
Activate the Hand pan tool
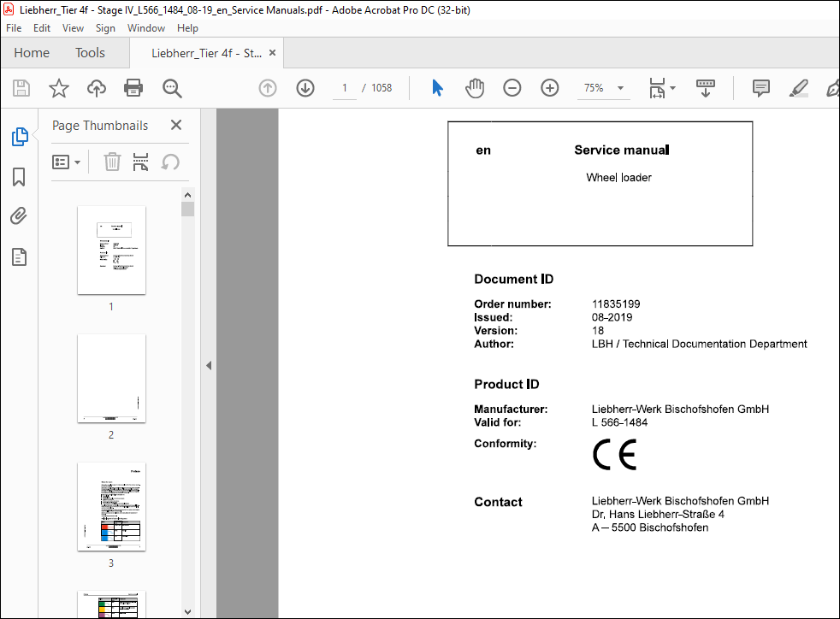tap(475, 88)
